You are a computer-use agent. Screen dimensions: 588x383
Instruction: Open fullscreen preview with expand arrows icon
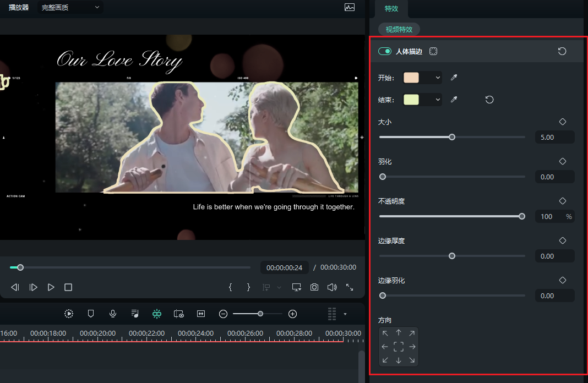350,287
